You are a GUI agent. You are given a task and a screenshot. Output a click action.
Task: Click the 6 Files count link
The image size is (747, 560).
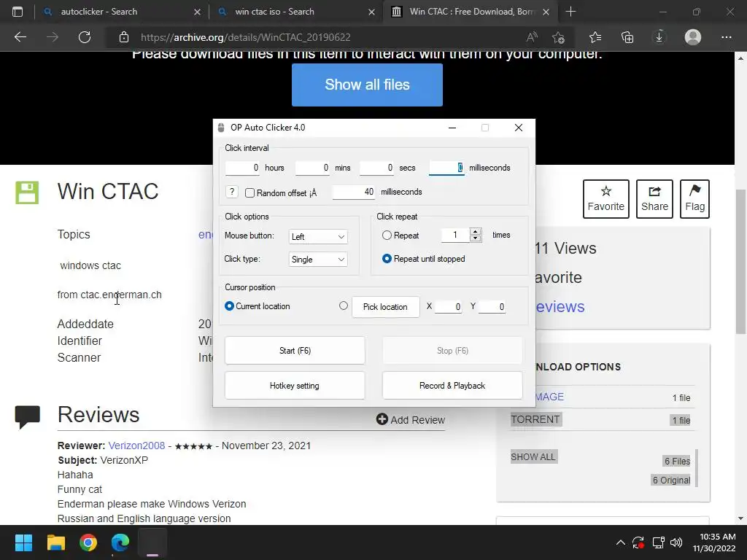[677, 461]
